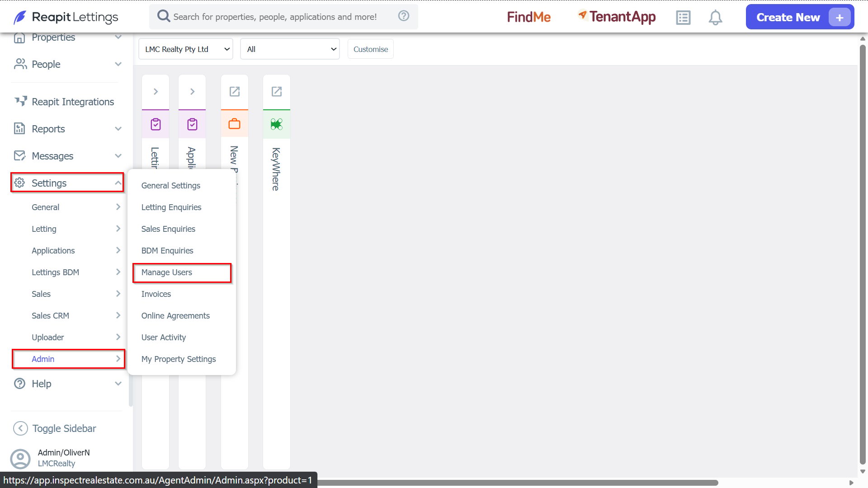The height and width of the screenshot is (488, 868).
Task: Choose User Activity in the Admin submenu
Action: (x=164, y=338)
